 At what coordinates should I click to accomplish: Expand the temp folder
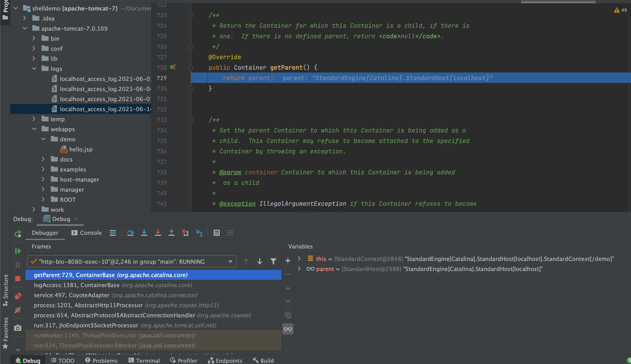pyautogui.click(x=34, y=119)
